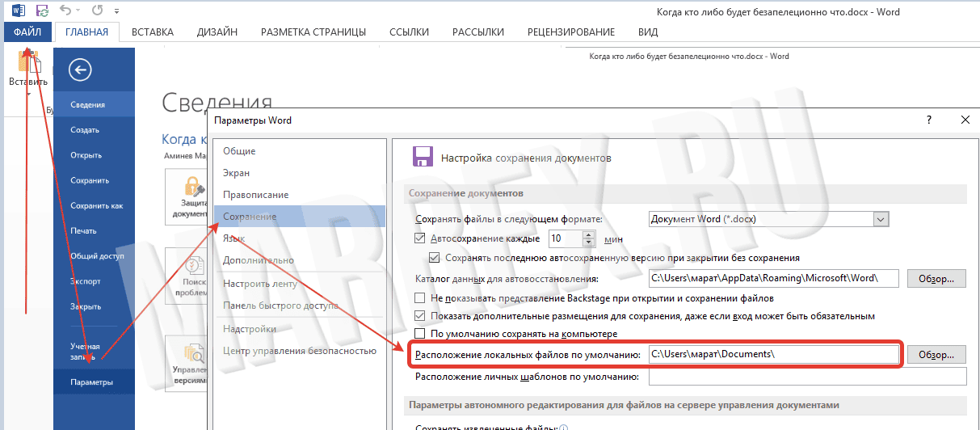Image resolution: width=980 pixels, height=430 pixels.
Task: Open the ФАЙЛ tab
Action: point(28,32)
